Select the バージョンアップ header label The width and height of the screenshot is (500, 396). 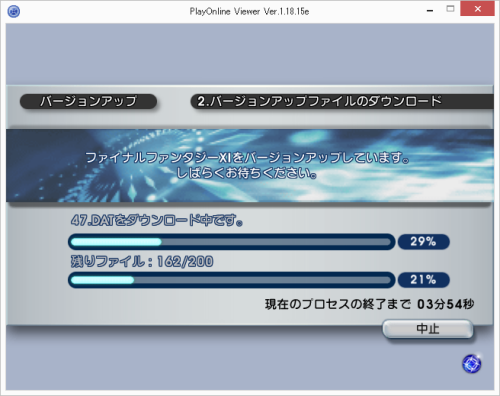point(88,101)
